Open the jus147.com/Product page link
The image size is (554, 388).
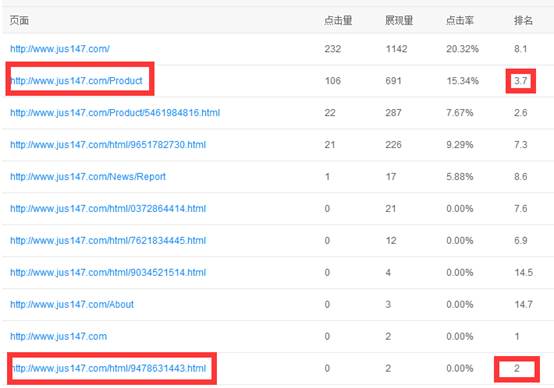tap(76, 81)
